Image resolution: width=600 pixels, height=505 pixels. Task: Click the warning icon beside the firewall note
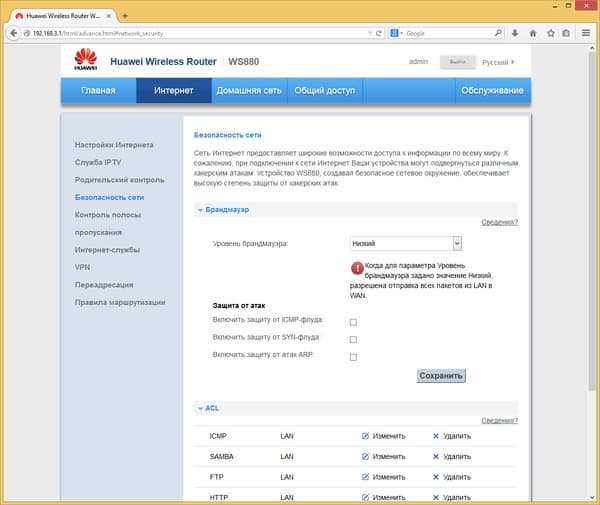tap(357, 268)
